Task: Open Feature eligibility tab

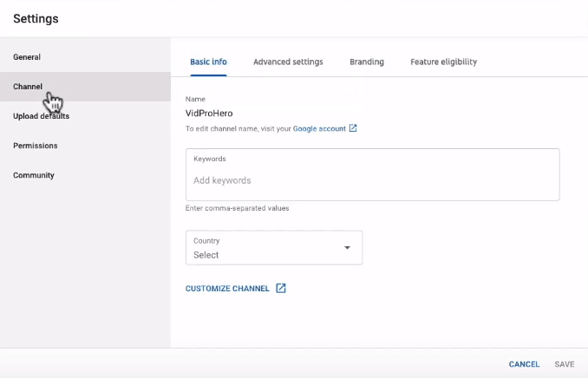Action: (444, 62)
